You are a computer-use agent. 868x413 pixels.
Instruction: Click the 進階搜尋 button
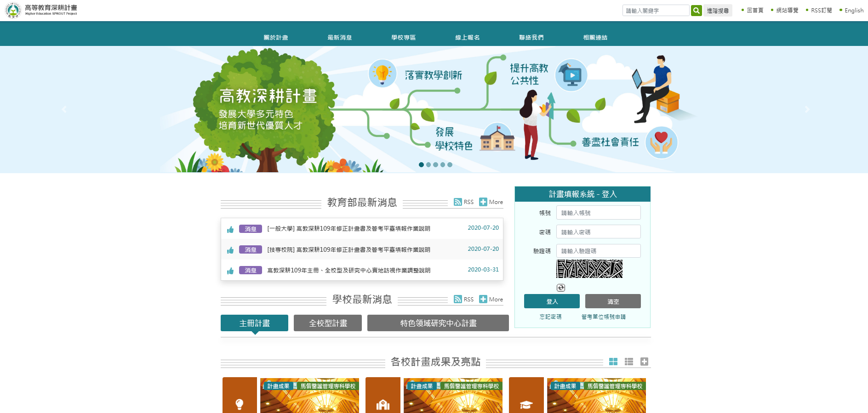718,10
